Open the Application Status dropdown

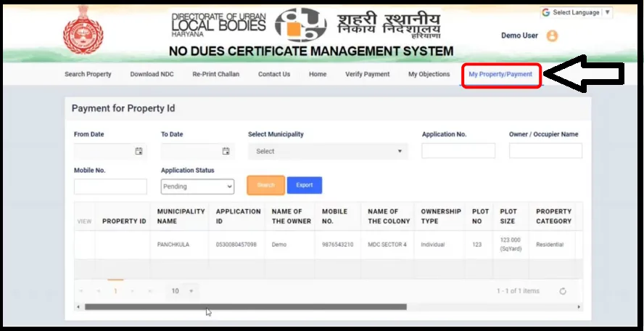point(197,187)
